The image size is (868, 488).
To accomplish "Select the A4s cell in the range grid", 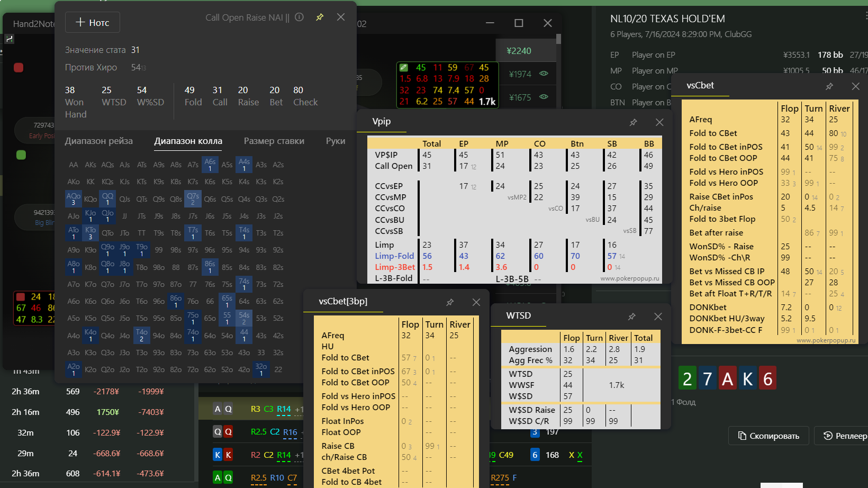I will pyautogui.click(x=244, y=165).
